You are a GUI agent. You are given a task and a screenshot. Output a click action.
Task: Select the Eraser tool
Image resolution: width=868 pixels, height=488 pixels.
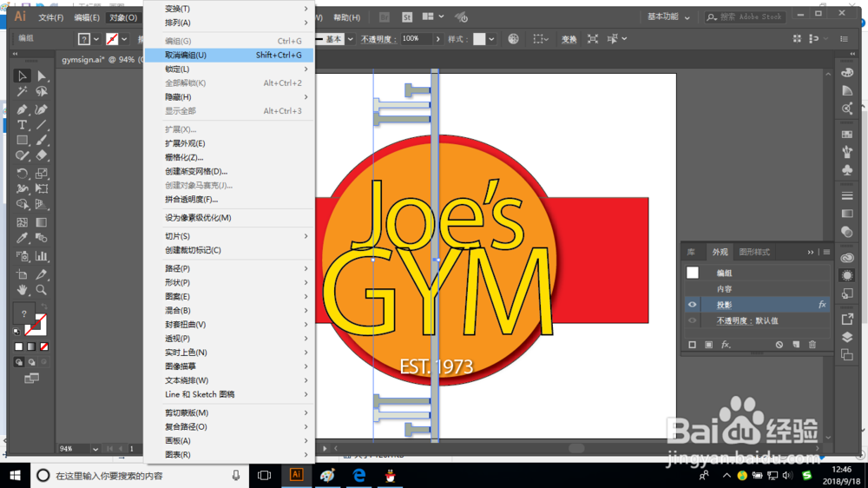tap(42, 155)
